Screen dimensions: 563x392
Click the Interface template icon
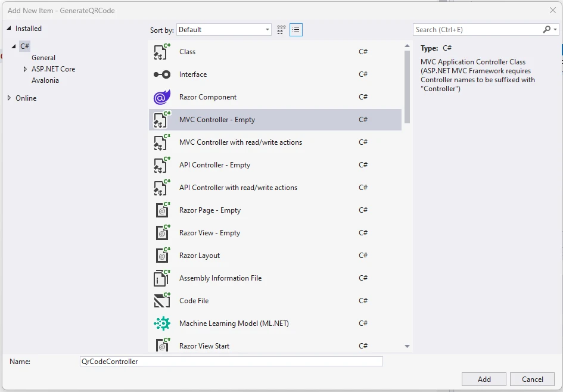(x=162, y=74)
